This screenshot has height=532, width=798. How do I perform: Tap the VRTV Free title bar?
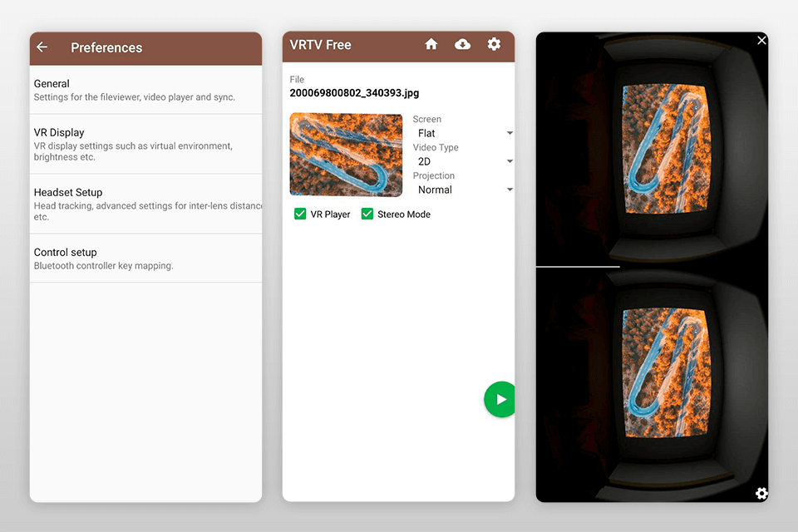tap(322, 44)
